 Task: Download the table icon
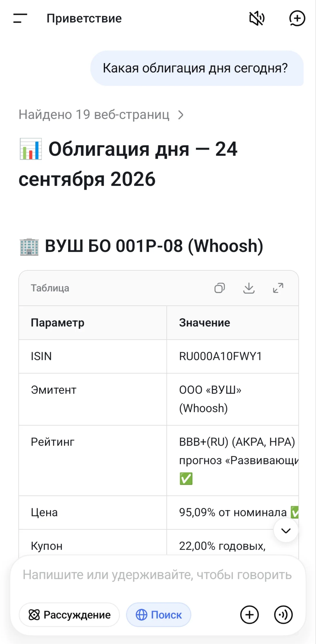click(249, 288)
